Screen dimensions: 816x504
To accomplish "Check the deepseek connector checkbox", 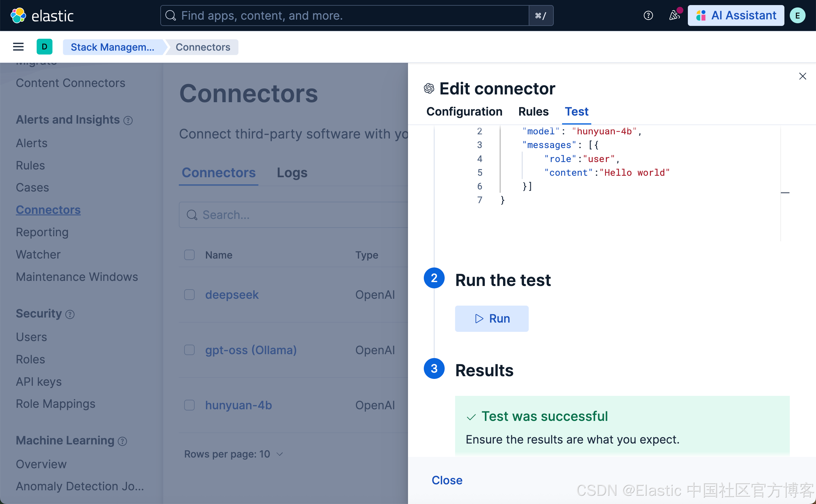I will point(190,295).
